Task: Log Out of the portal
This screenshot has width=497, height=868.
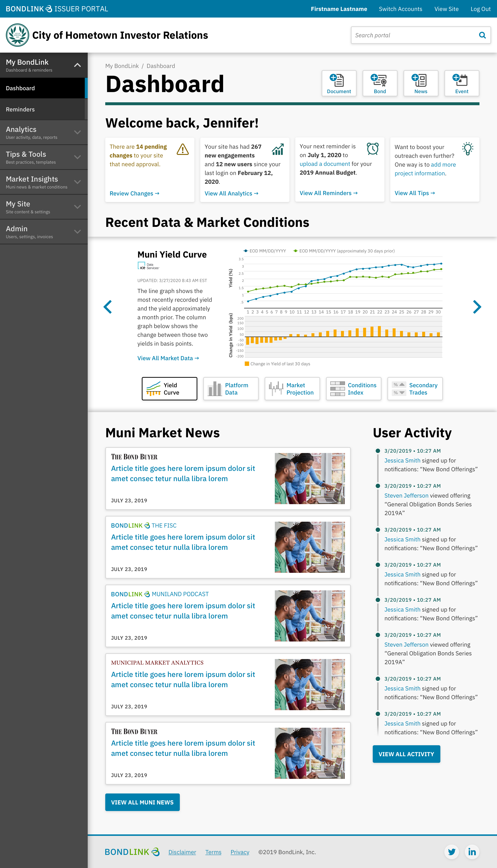Action: (x=480, y=9)
